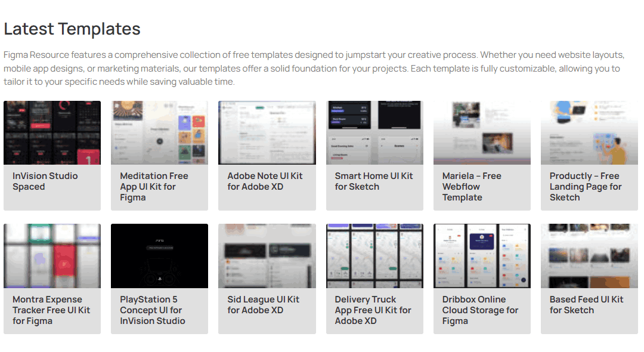
Task: Open Delivery Truck App thumbnail image
Action: 374,256
